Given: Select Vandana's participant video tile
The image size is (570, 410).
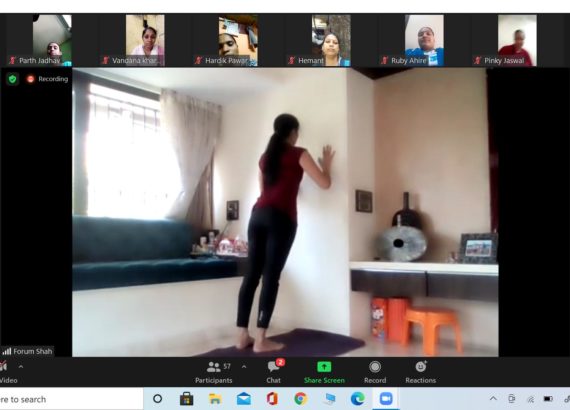Looking at the screenshot, I should click(x=145, y=40).
